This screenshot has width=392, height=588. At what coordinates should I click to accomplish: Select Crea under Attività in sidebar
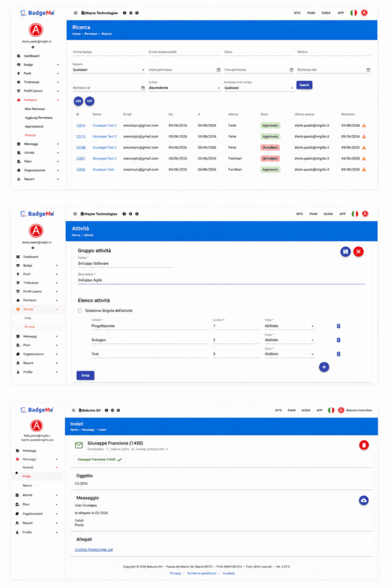(x=28, y=318)
